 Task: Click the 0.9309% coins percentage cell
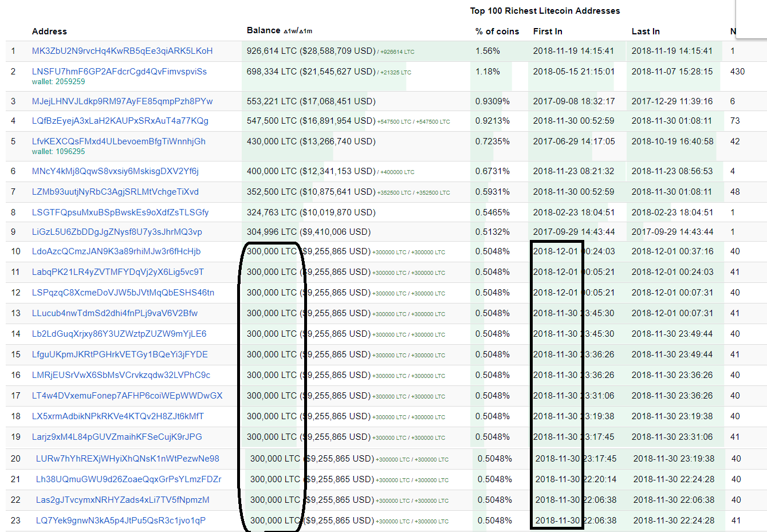click(x=493, y=101)
